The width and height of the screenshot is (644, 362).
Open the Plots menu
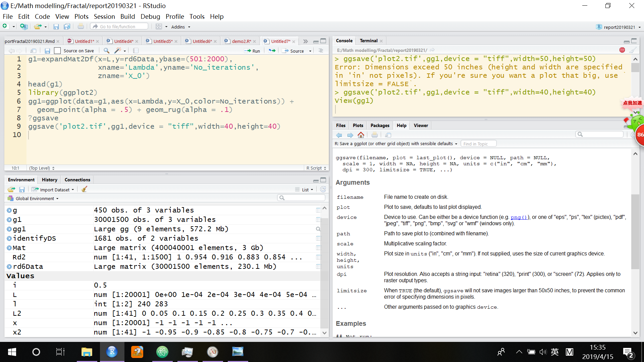(x=82, y=16)
